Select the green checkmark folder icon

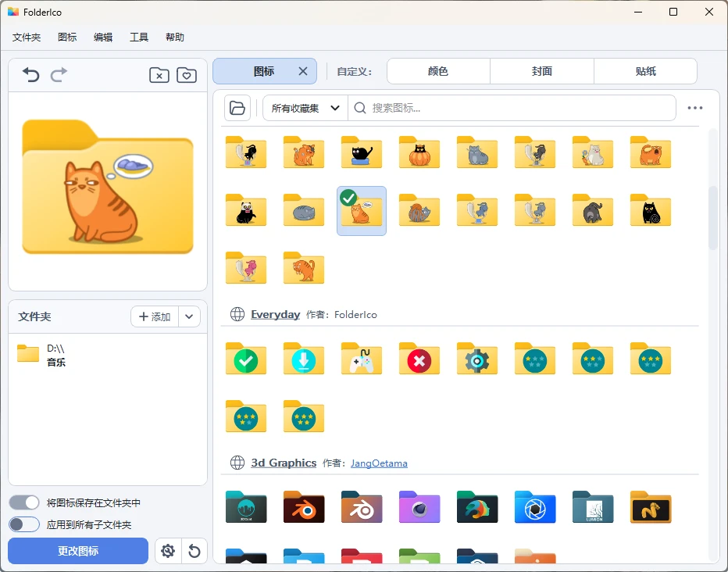246,359
